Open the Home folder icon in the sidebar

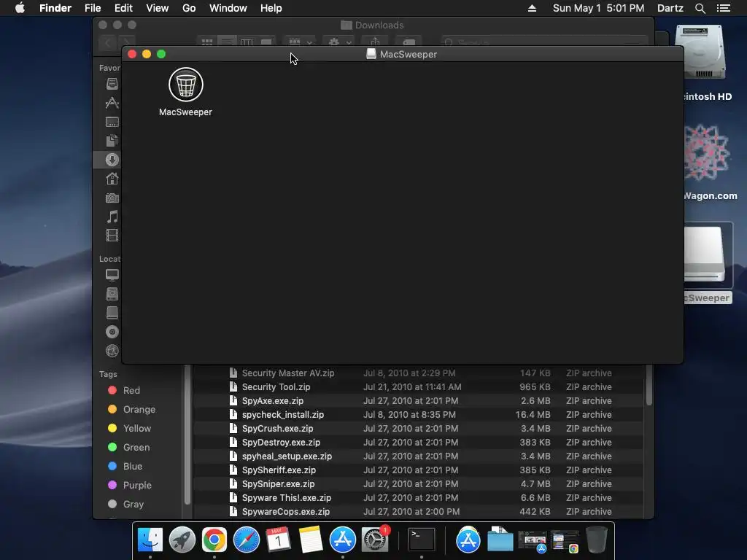(112, 179)
